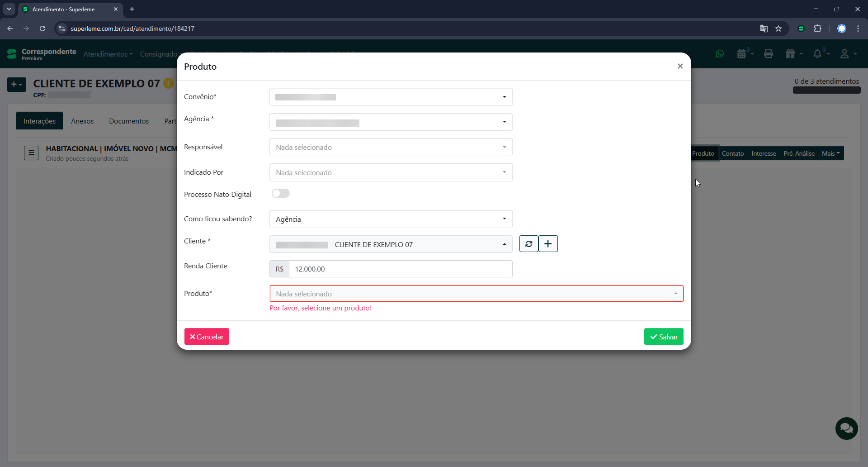Click the Correspondente Premium logo
Viewport: 868px width, 467px height.
pyautogui.click(x=41, y=54)
